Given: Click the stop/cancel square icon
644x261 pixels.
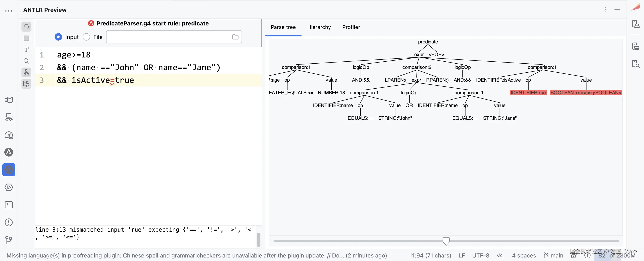Looking at the screenshot, I should [26, 38].
